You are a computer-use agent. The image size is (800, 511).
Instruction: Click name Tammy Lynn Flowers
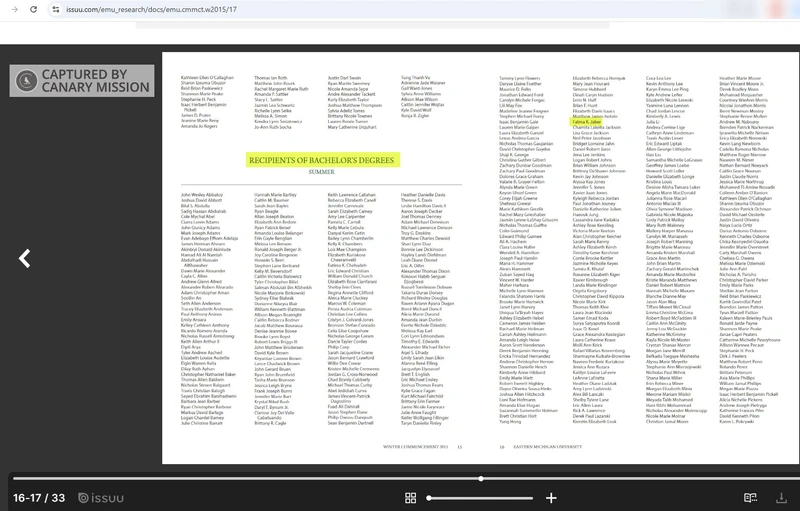click(519, 78)
